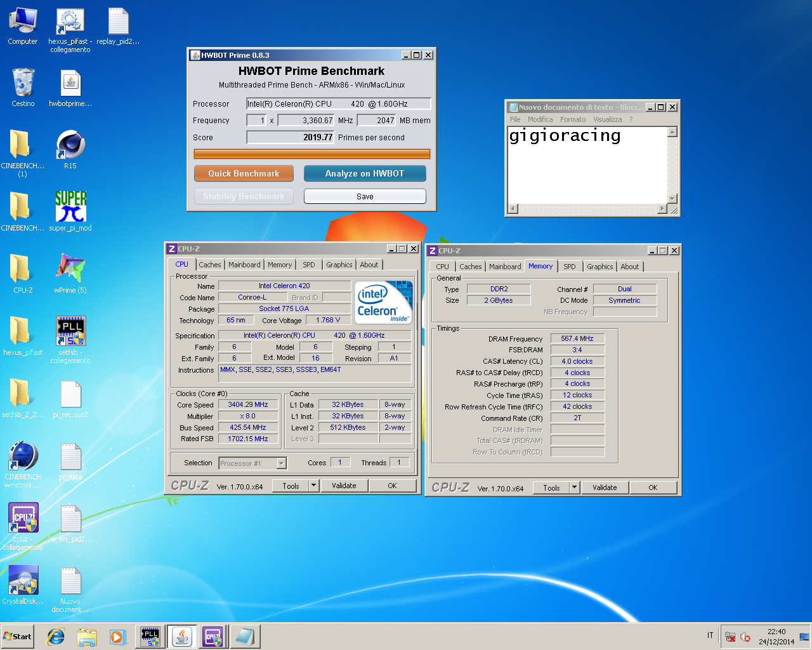Viewport: 812px width, 650px height.
Task: Launch super_pi_mod icon
Action: [x=70, y=211]
